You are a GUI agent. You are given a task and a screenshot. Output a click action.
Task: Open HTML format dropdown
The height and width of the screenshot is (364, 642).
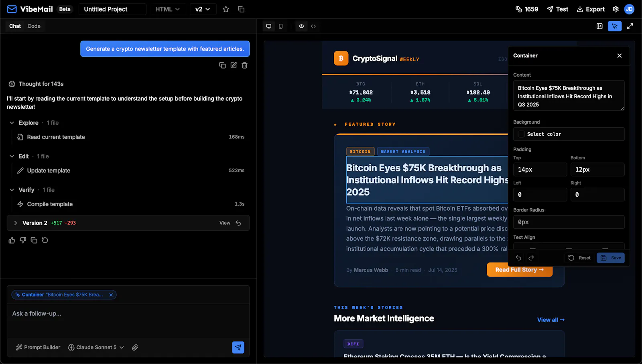point(167,9)
